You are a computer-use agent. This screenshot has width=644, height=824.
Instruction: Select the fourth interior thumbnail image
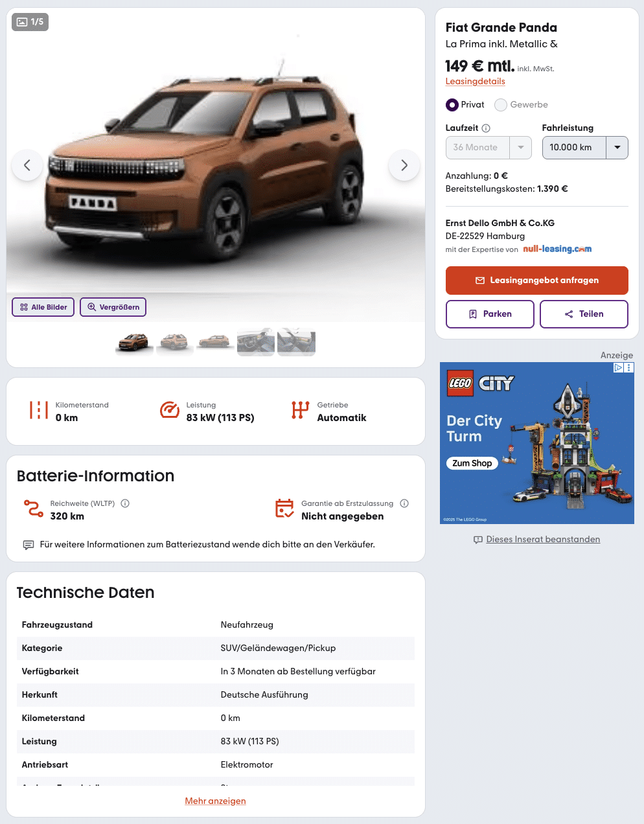(x=256, y=342)
